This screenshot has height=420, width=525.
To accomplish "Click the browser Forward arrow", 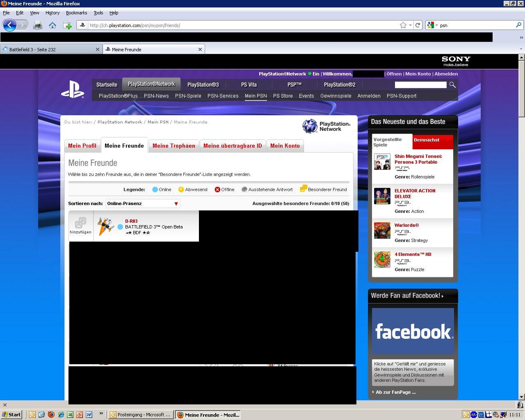I will tap(23, 25).
